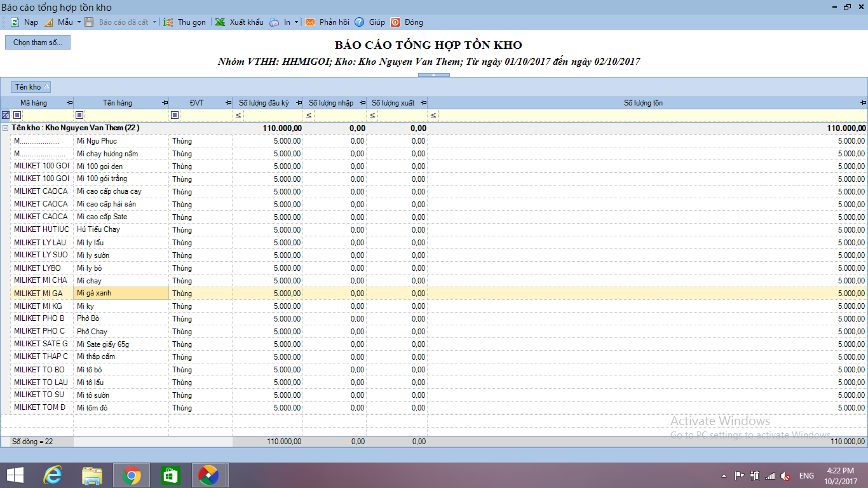Image resolution: width=868 pixels, height=488 pixels.
Task: Collapse the Tên kho: Kho Nguyen Van Them group
Action: pos(6,128)
